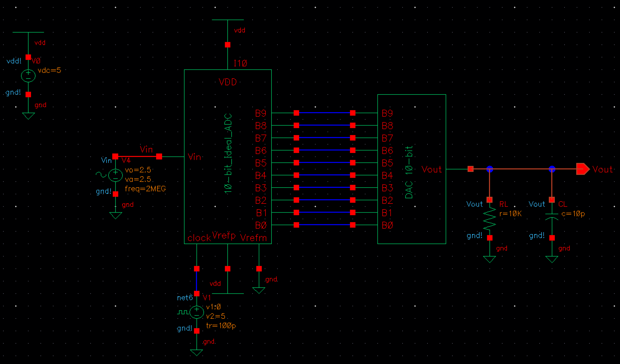Select the V4 sinusoidal source symbol
The image size is (620, 364).
pos(115,175)
